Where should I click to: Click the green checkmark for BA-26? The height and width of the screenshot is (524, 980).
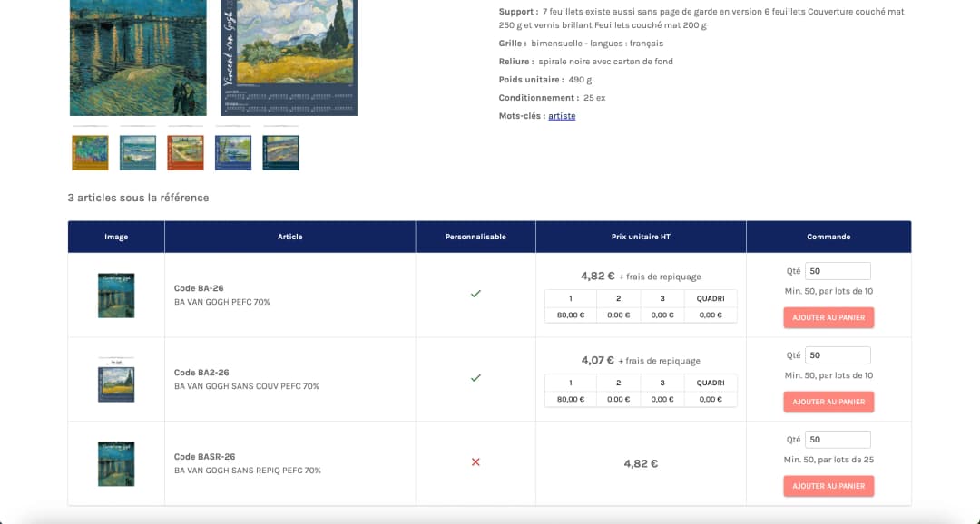[x=475, y=294]
